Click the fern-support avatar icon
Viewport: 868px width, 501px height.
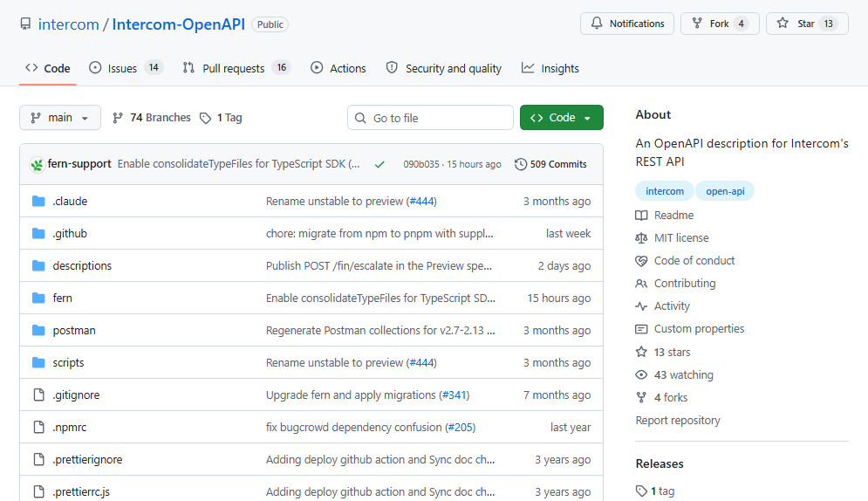(x=38, y=164)
